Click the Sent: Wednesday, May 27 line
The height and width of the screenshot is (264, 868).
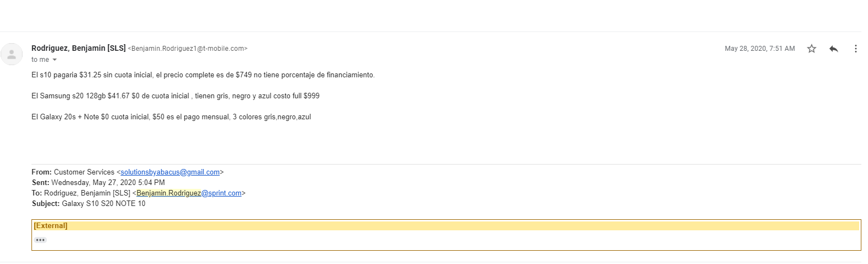click(98, 183)
